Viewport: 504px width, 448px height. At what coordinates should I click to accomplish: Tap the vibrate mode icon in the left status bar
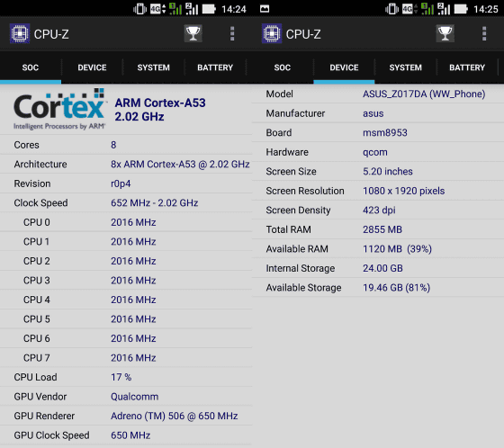(x=139, y=9)
